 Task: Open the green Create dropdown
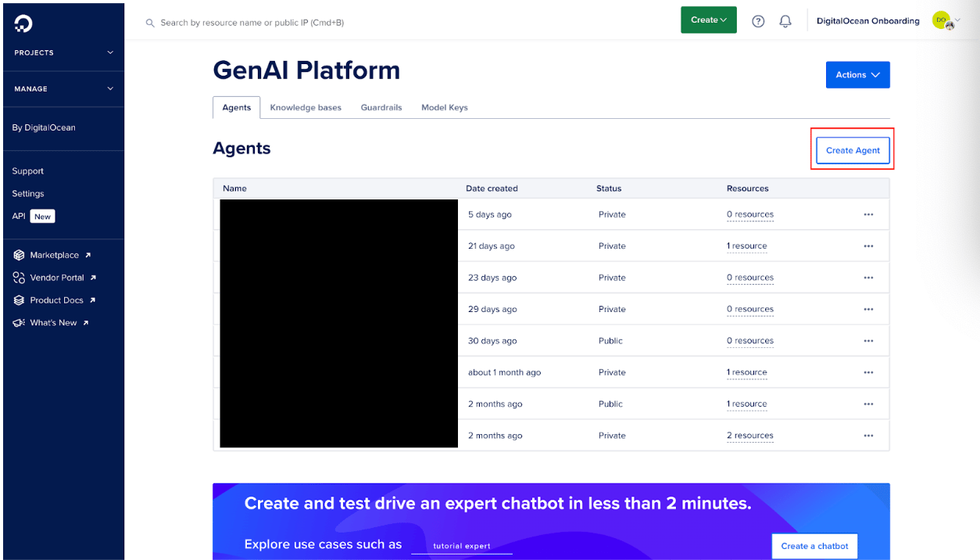coord(709,20)
